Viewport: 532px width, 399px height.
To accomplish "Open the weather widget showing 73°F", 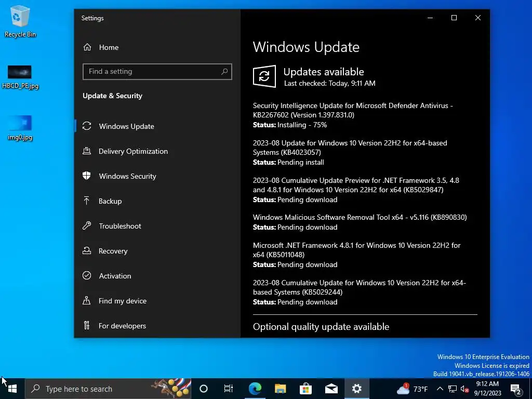I will coord(413,389).
